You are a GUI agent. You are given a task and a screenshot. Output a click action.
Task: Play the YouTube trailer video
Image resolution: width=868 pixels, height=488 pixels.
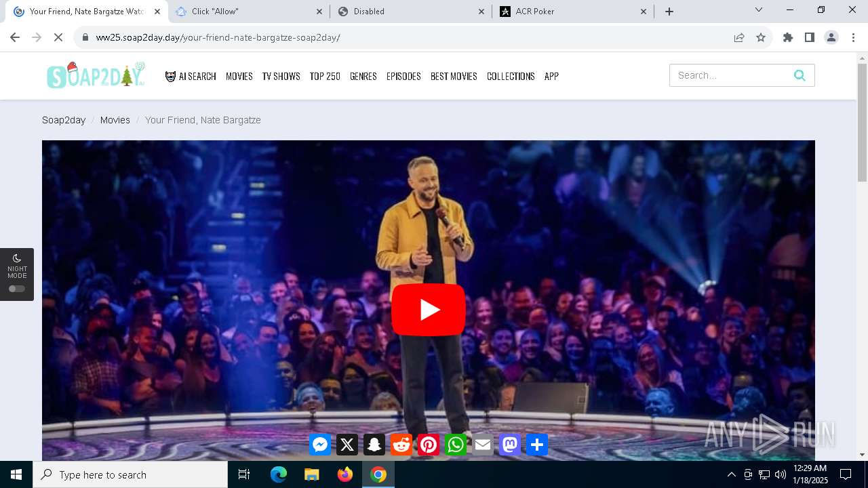tap(428, 310)
